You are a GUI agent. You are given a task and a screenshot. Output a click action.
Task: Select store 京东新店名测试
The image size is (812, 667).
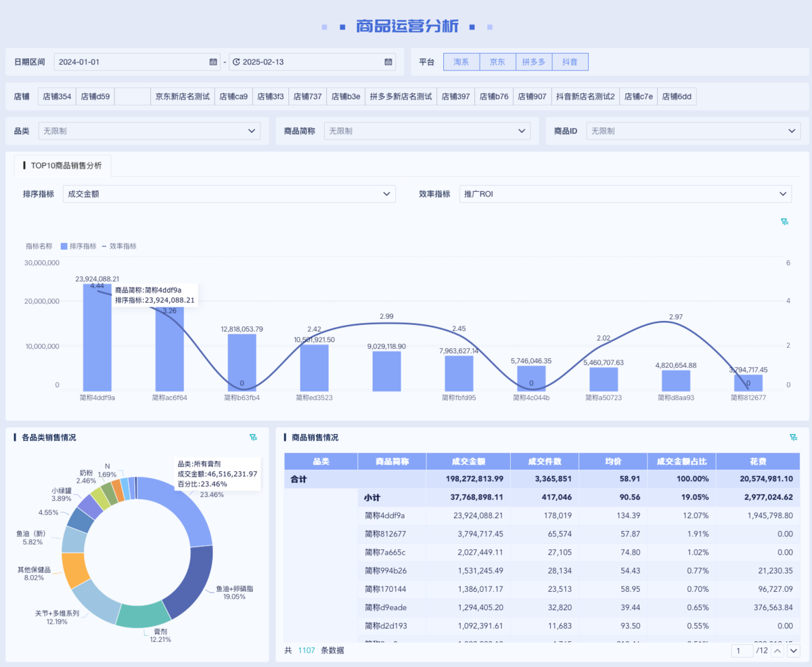[x=183, y=97]
